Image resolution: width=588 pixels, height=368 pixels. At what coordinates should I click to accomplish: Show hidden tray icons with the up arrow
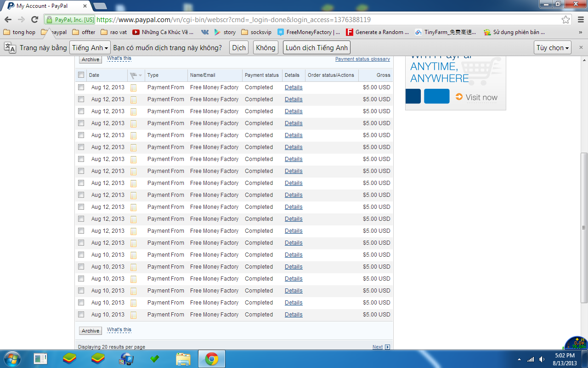point(520,359)
